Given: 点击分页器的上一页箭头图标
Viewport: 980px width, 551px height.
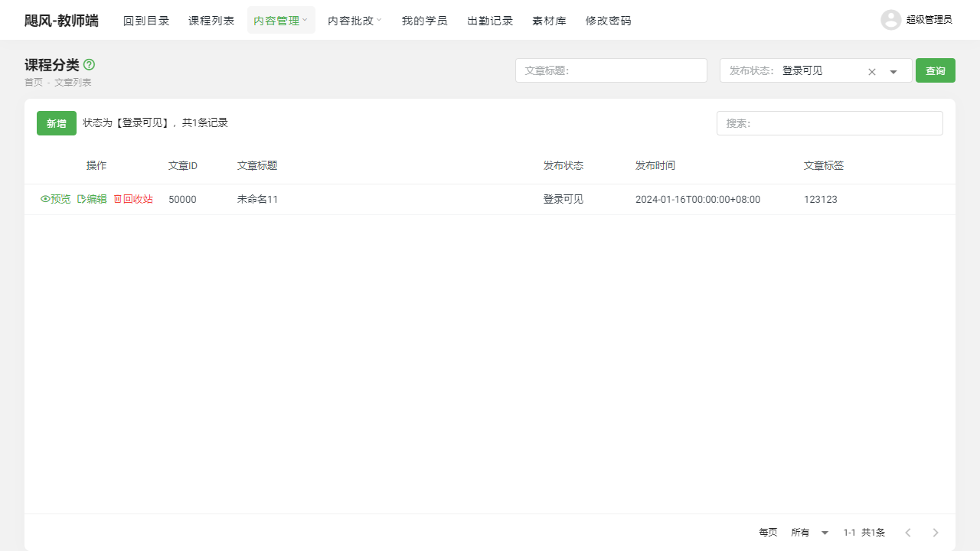Looking at the screenshot, I should click(908, 532).
